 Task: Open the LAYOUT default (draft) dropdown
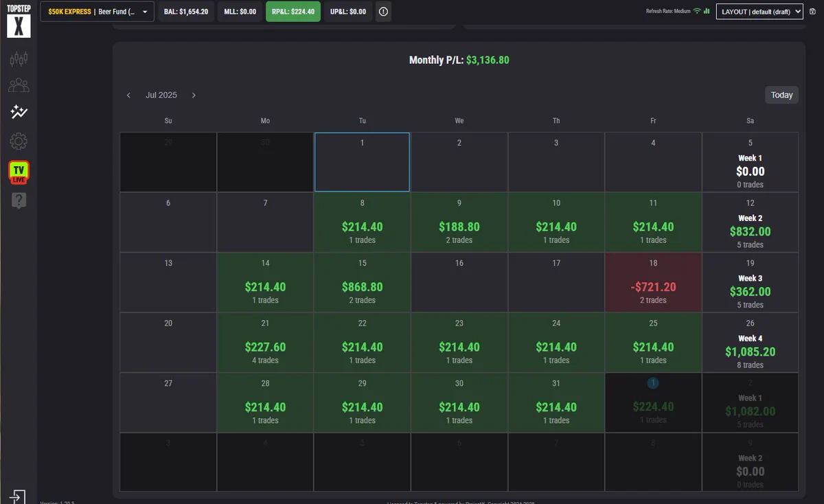pos(759,12)
